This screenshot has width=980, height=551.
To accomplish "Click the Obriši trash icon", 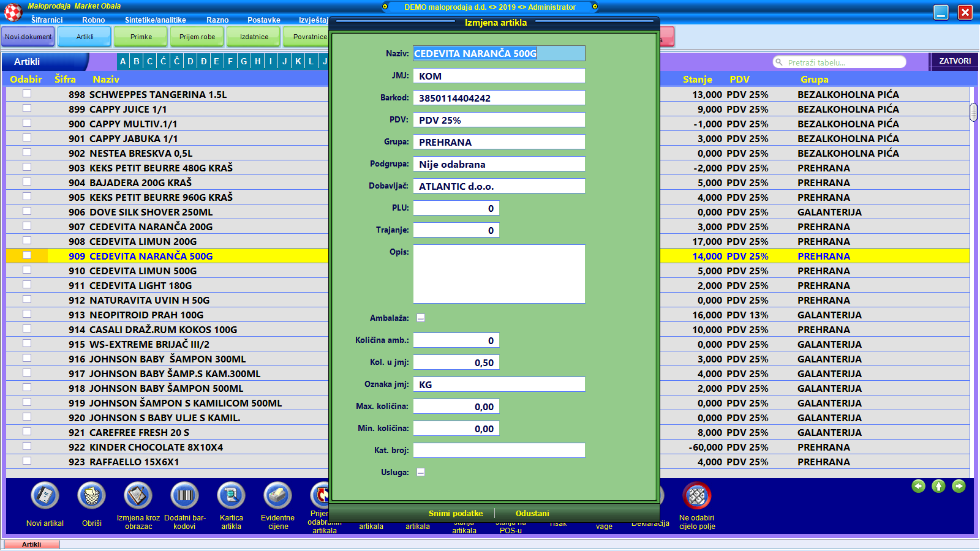I will point(91,496).
